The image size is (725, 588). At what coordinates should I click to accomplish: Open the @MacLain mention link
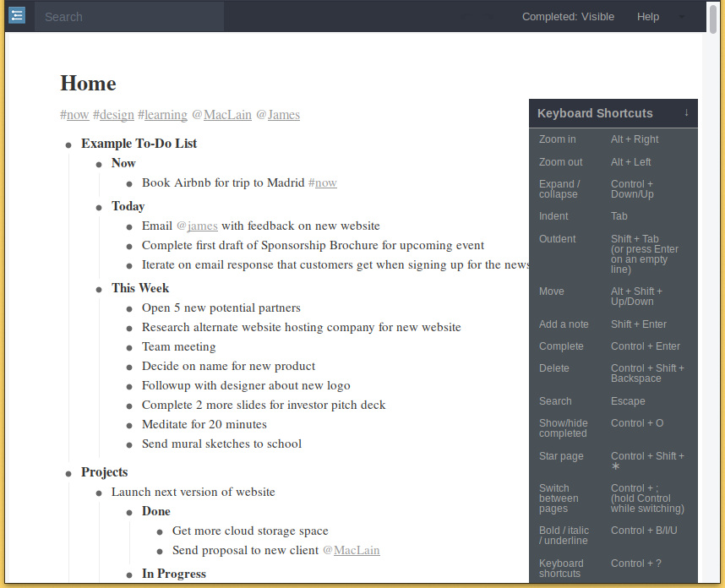pos(225,115)
